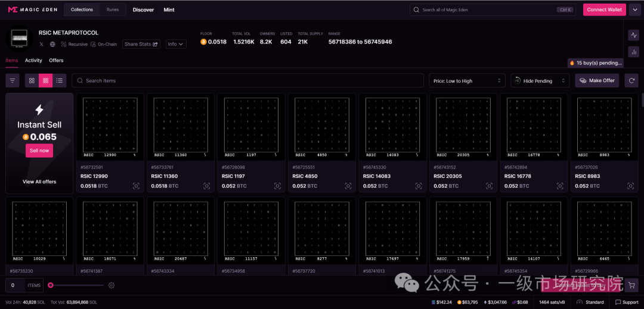
Task: Open the RSIC 18071 thumbnail
Action: click(x=110, y=231)
